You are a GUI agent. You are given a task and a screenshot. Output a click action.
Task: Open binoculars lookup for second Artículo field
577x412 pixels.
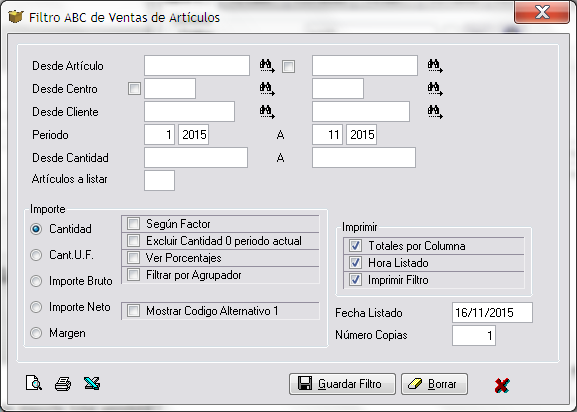pos(435,66)
